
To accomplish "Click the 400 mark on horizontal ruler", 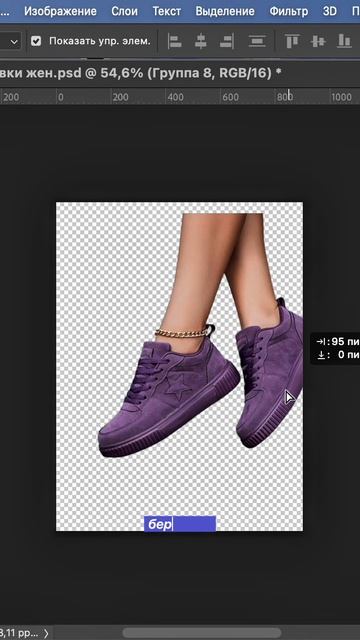I will point(175,97).
